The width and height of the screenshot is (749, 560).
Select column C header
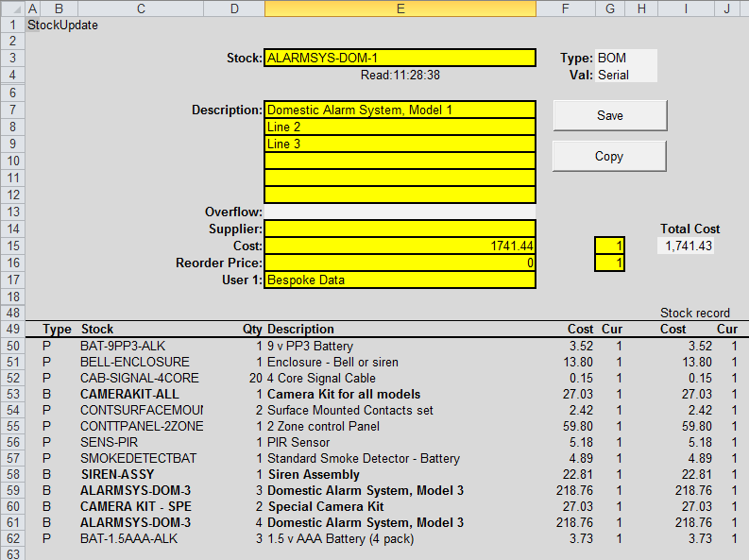141,8
